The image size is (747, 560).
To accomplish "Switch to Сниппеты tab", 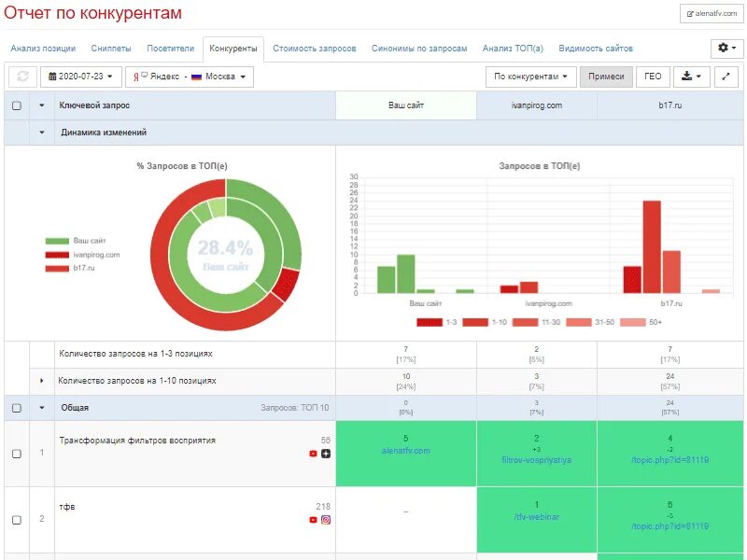I will pos(111,49).
